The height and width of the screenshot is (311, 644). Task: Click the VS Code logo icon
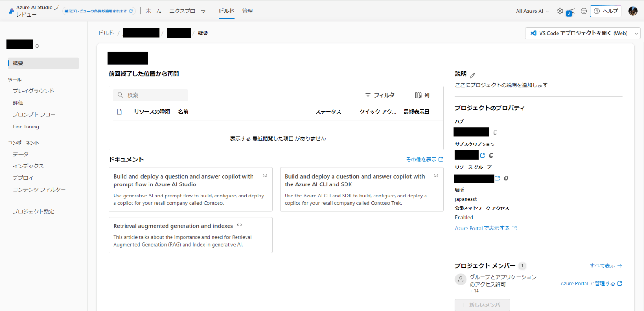[x=534, y=33]
